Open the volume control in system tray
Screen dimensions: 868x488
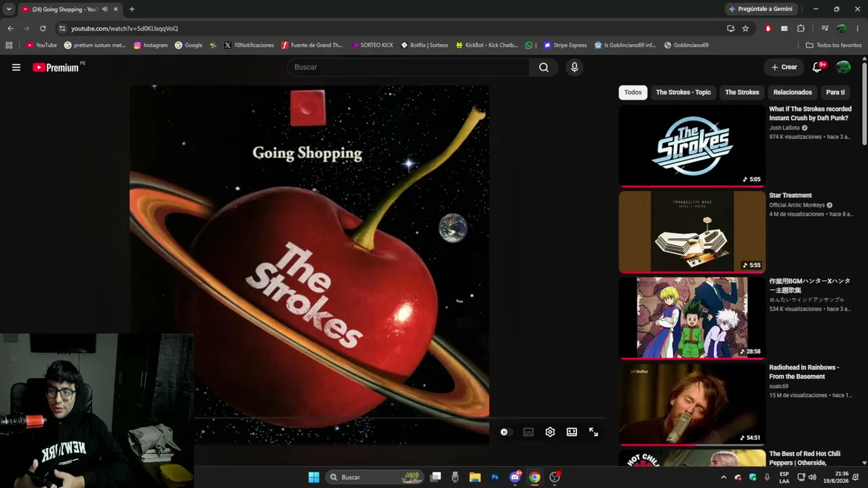click(x=812, y=477)
